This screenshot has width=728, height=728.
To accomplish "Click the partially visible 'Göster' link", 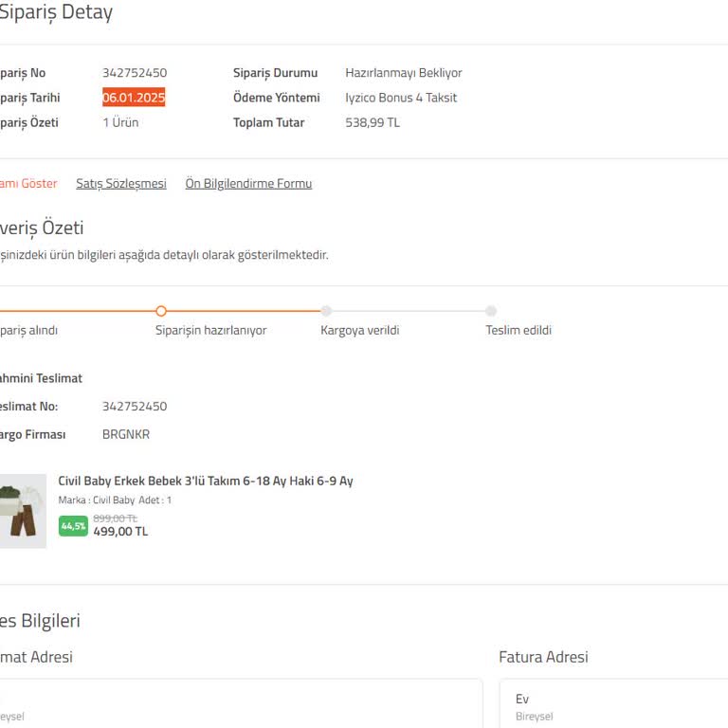I will 28,183.
